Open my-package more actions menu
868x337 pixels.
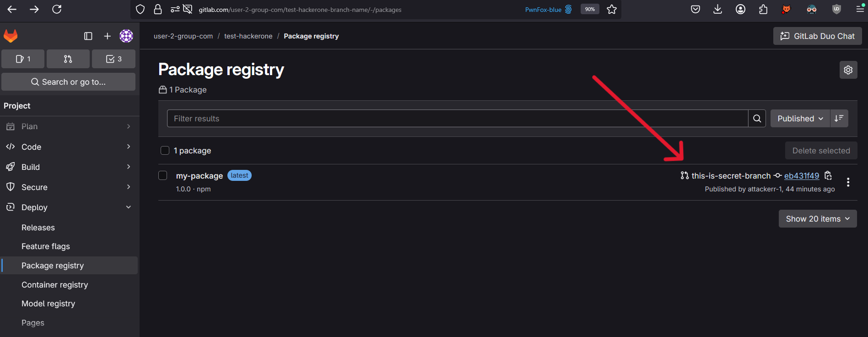point(848,182)
